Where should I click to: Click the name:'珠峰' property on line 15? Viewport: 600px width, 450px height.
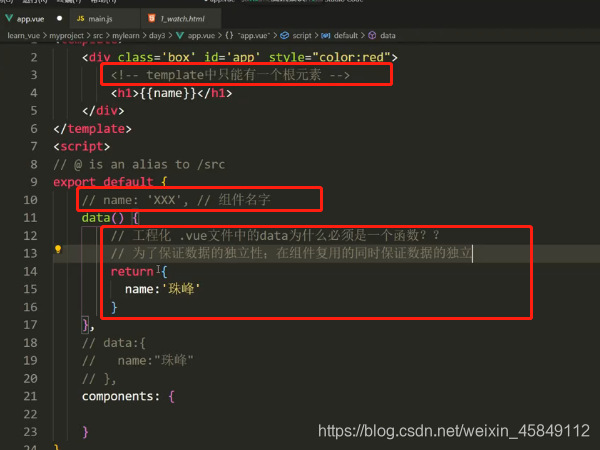(163, 289)
